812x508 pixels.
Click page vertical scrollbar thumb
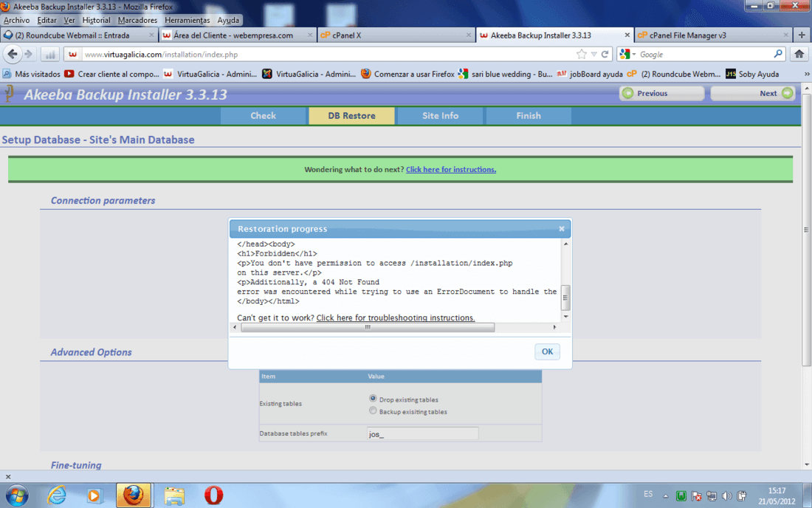pyautogui.click(x=806, y=230)
